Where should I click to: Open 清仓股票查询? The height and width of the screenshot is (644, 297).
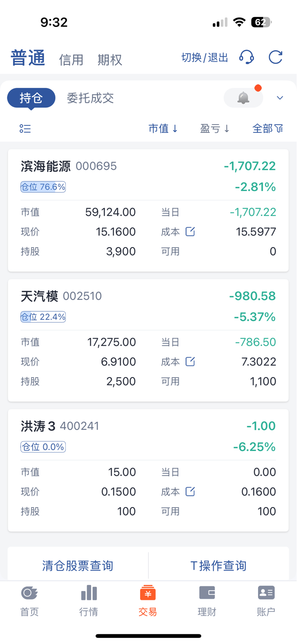pyautogui.click(x=78, y=565)
